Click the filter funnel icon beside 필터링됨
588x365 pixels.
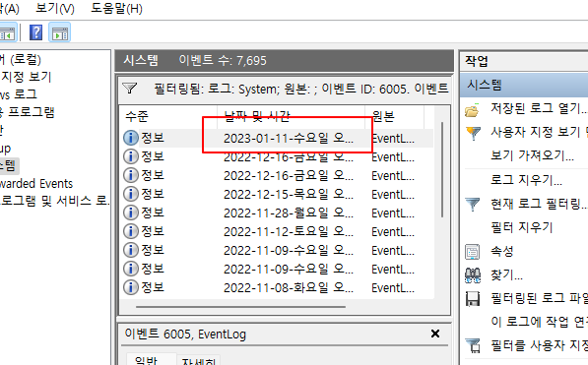tap(129, 89)
